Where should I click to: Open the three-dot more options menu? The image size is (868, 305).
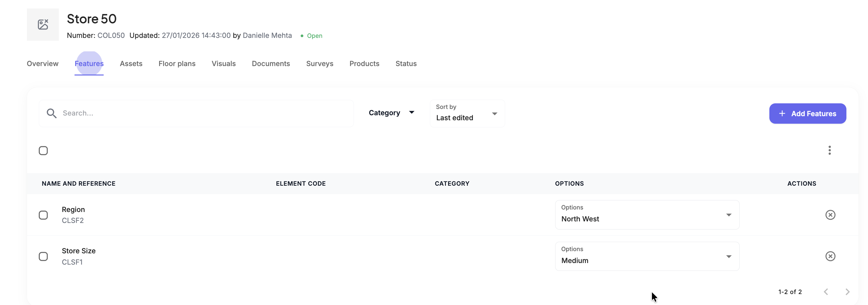(x=829, y=150)
